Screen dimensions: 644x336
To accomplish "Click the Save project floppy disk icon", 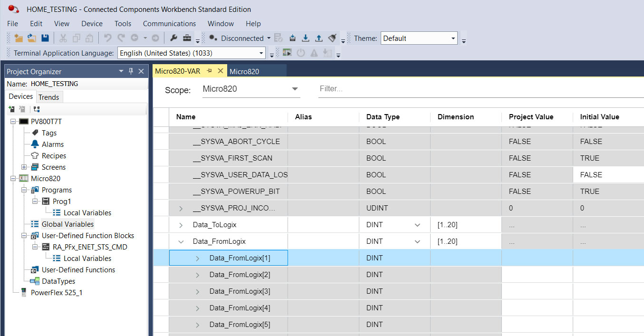I will coord(45,38).
